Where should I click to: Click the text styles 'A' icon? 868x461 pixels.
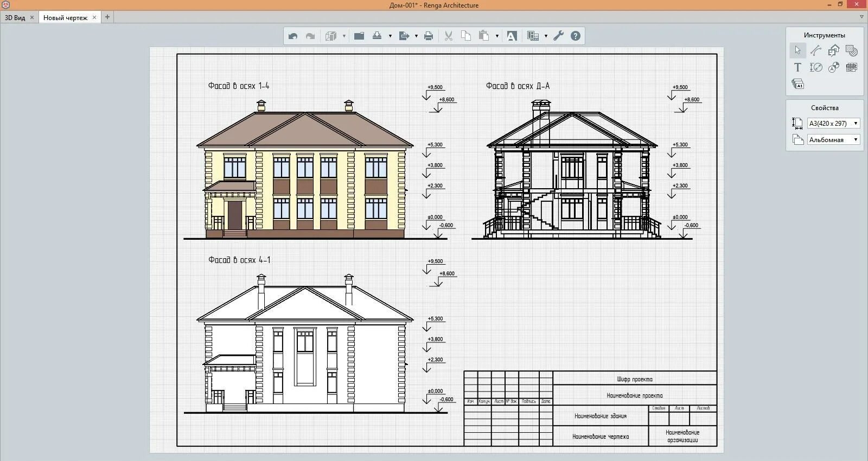click(x=512, y=36)
